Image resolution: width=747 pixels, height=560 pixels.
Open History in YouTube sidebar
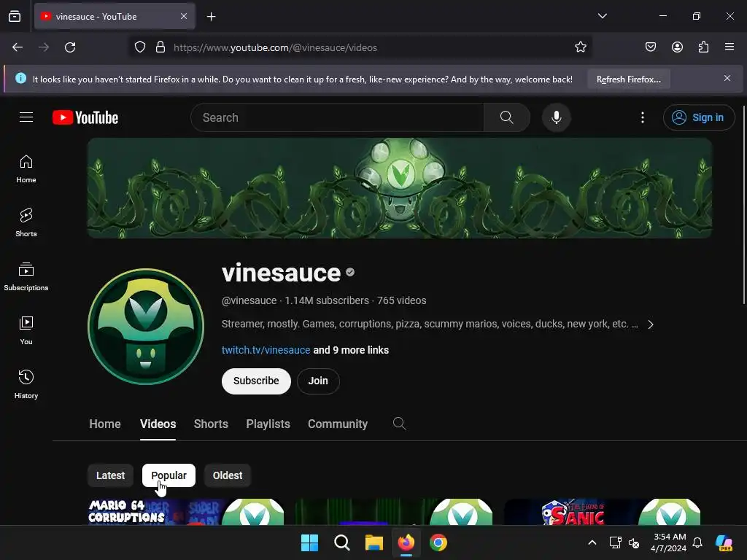26,384
